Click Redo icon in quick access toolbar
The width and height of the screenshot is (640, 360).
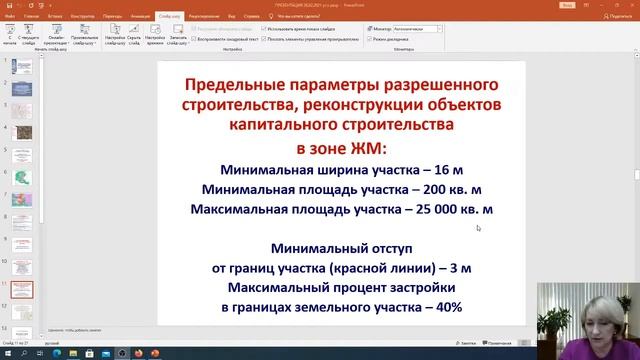(x=31, y=5)
